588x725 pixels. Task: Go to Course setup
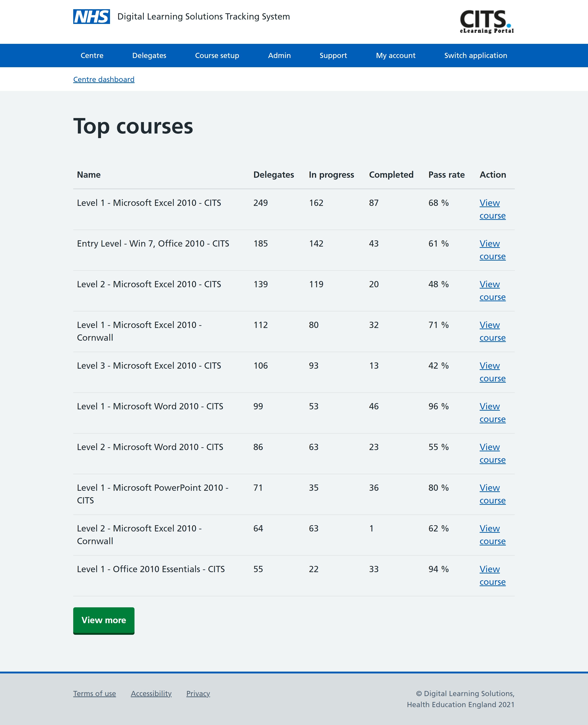click(x=217, y=55)
